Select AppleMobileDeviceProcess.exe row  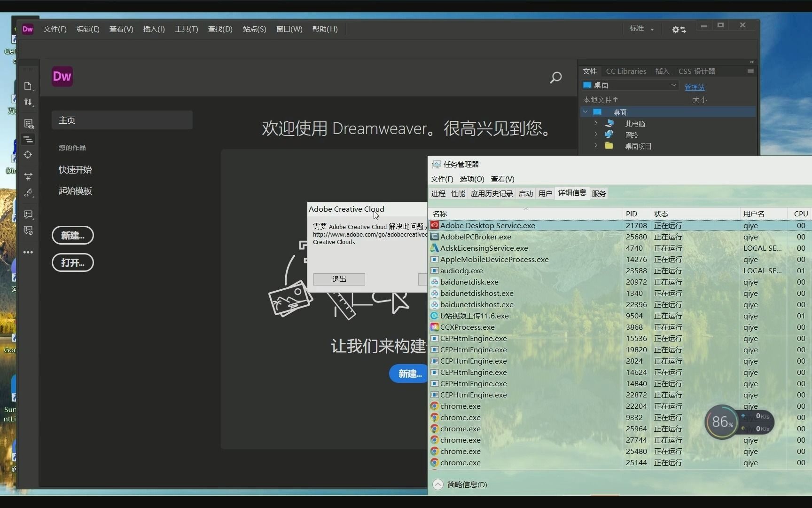(620, 259)
